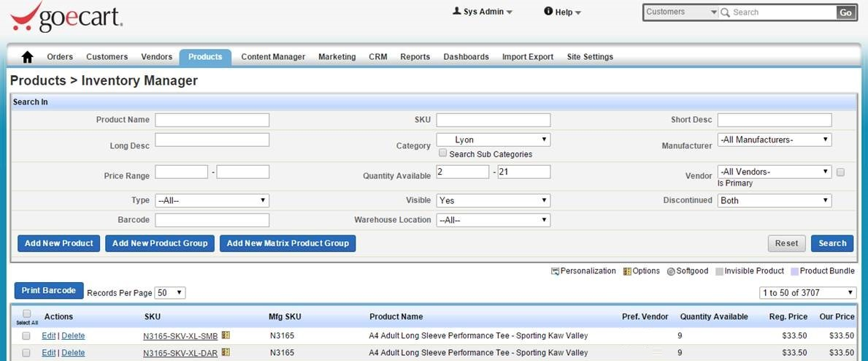Viewport: 868px width, 361px height.
Task: Click the Personalization legend icon
Action: pos(555,271)
